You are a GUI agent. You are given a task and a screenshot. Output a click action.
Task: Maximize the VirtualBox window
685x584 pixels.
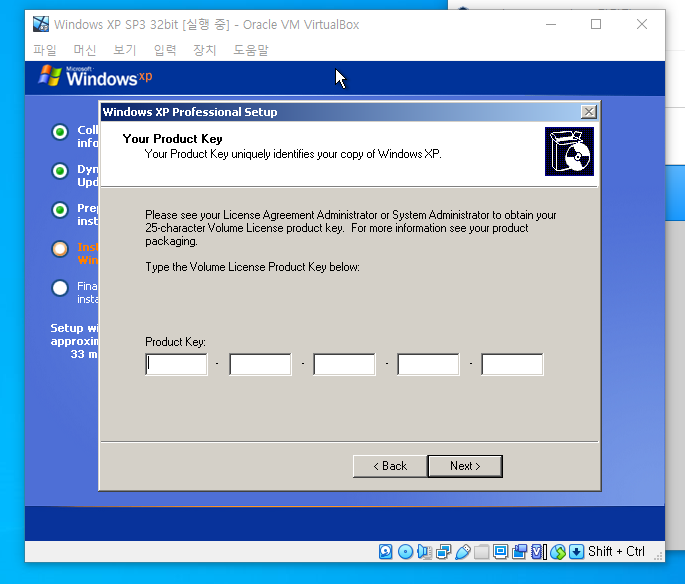(596, 24)
